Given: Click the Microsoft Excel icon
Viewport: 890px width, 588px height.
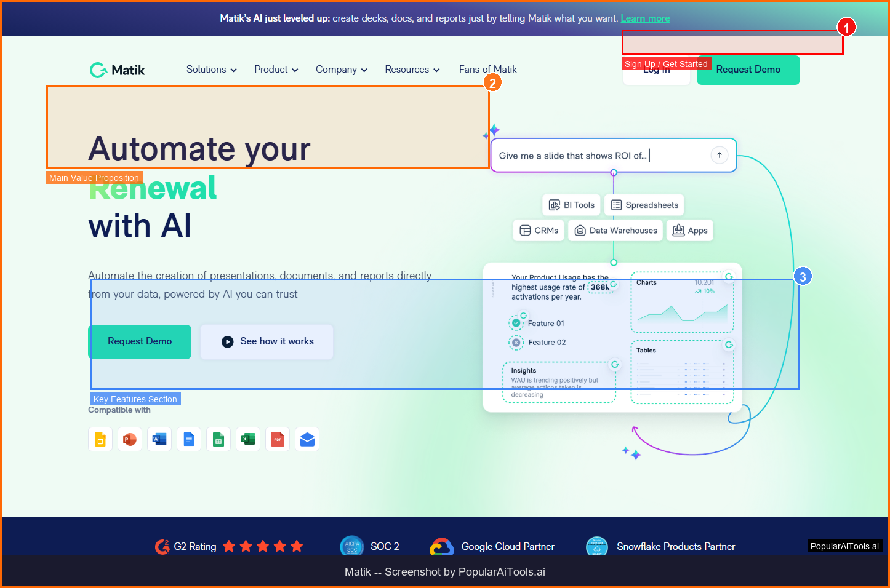Looking at the screenshot, I should click(x=248, y=439).
